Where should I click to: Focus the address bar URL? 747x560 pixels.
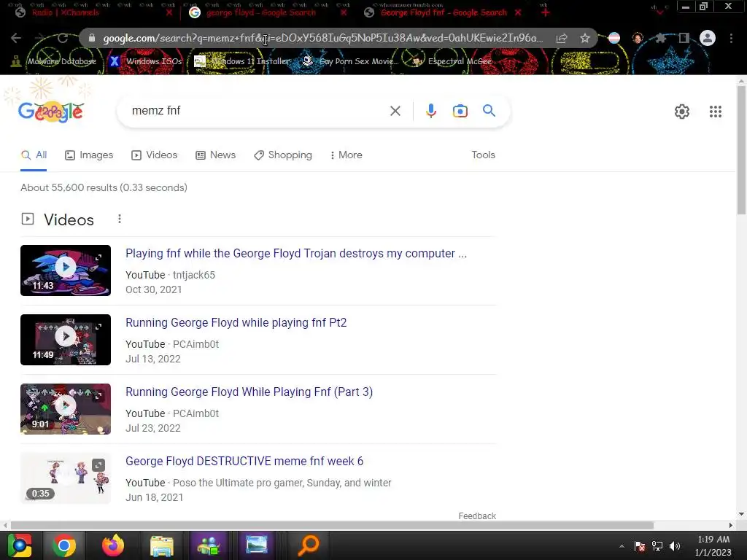coord(323,38)
